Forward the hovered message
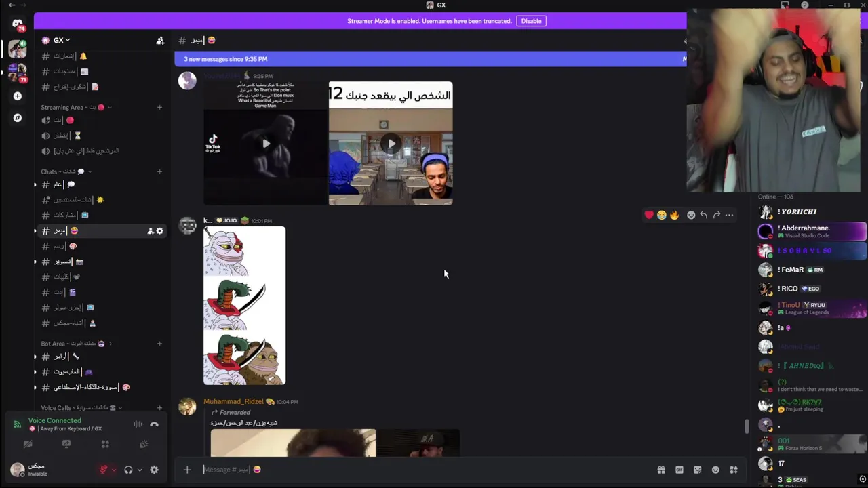868x488 pixels. (717, 215)
